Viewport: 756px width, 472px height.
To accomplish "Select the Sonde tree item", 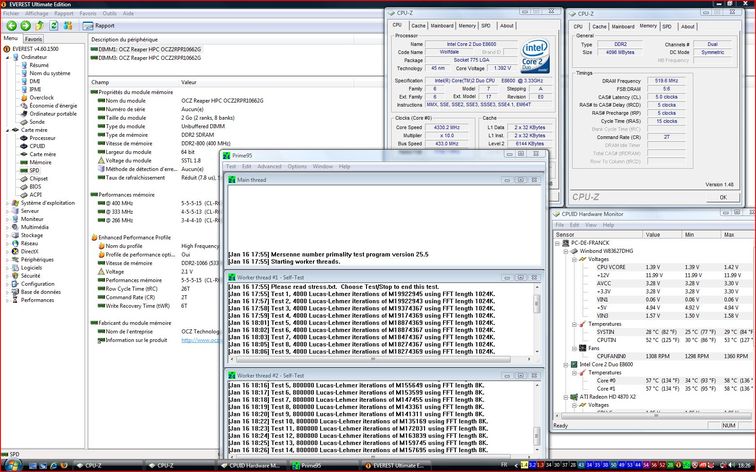I will point(37,122).
